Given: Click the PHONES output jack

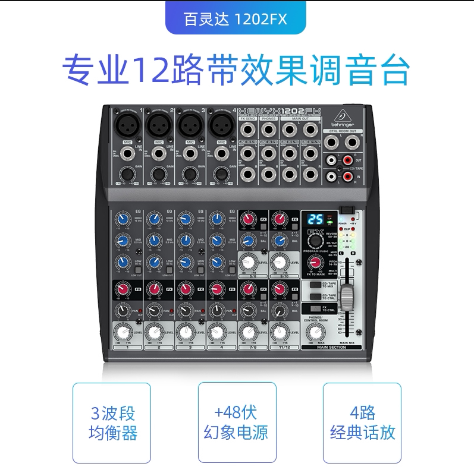Looking at the screenshot, I should [x=268, y=130].
